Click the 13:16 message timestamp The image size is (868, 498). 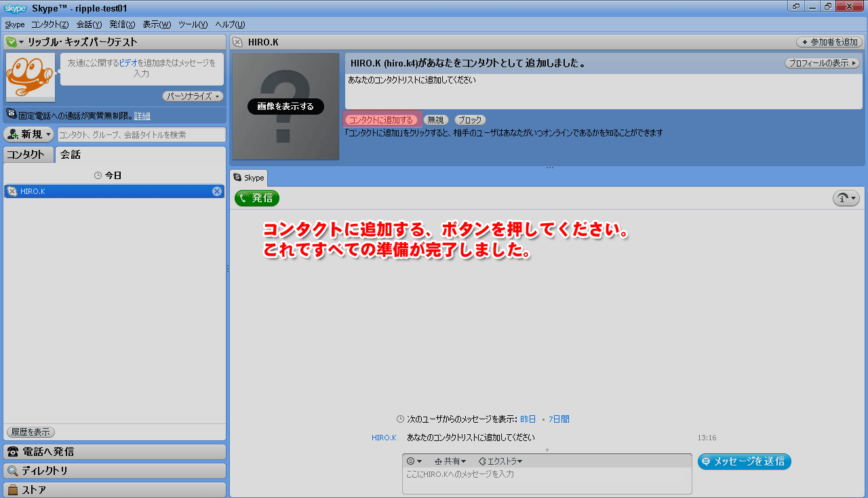tap(707, 438)
